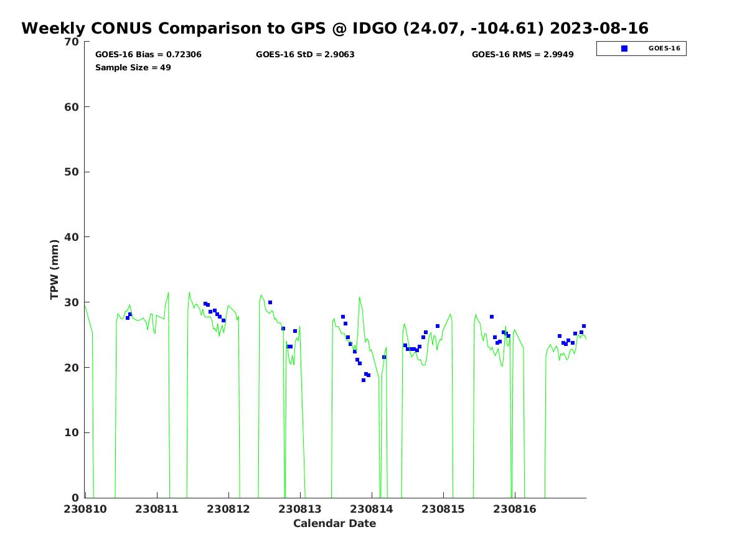Click the isolated blue point near 230814 tick
747x560 pixels.
coord(384,357)
